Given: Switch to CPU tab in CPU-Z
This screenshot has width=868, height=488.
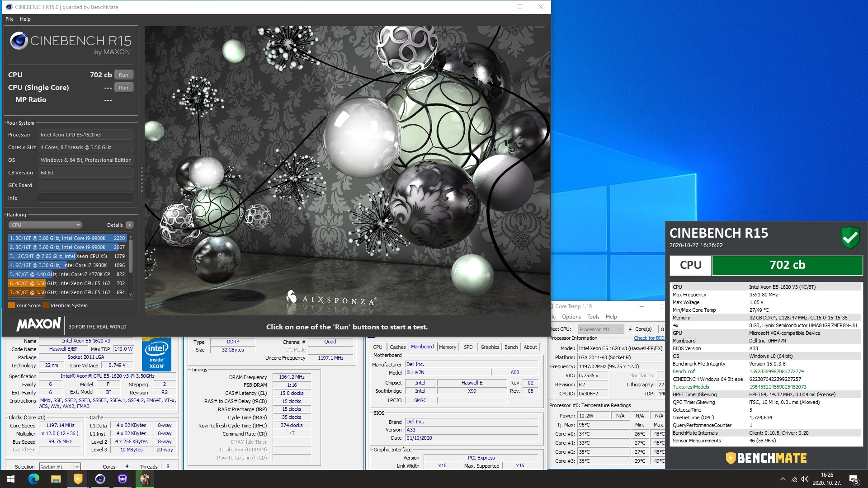Looking at the screenshot, I should coord(377,347).
